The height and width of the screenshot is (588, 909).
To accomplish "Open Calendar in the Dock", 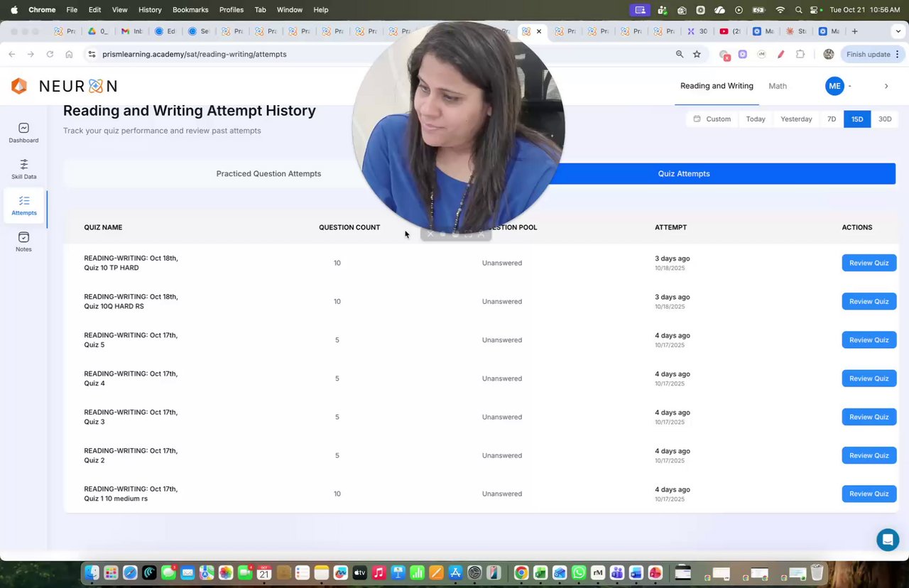I will 264,572.
